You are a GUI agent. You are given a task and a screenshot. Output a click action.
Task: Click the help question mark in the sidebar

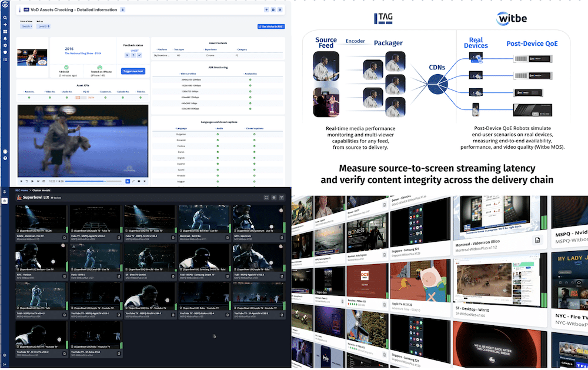click(5, 158)
